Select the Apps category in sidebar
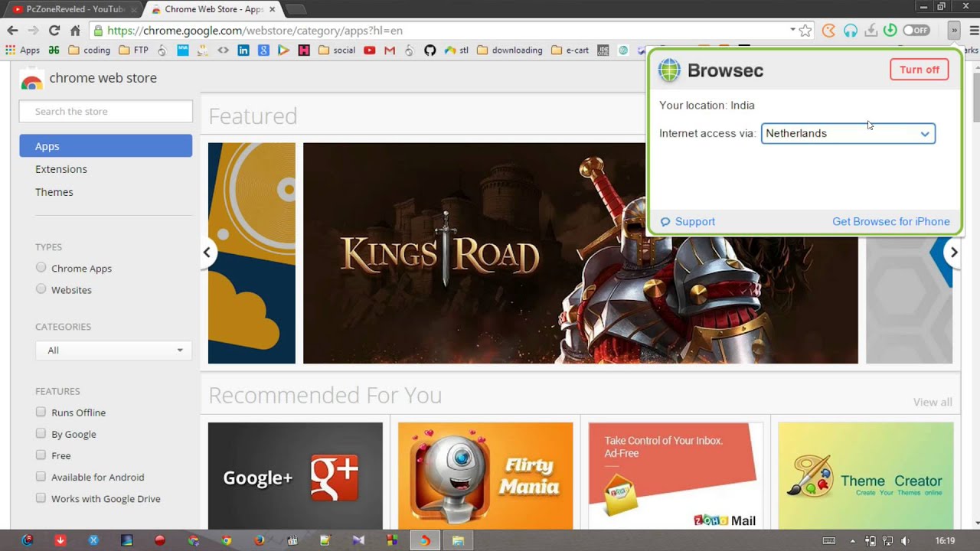Viewport: 980px width, 551px height. (x=106, y=146)
